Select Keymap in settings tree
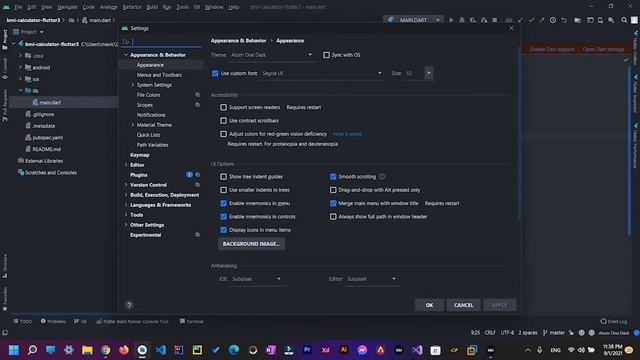This screenshot has height=360, width=640. pos(140,155)
